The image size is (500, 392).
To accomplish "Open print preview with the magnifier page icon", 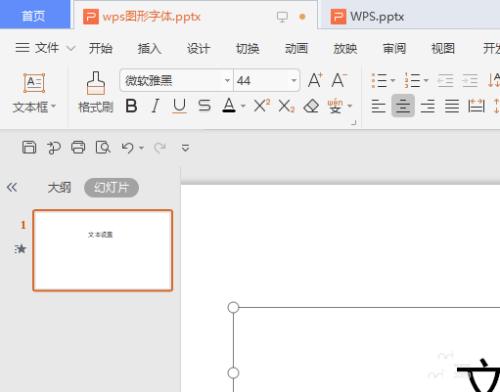I will (103, 147).
